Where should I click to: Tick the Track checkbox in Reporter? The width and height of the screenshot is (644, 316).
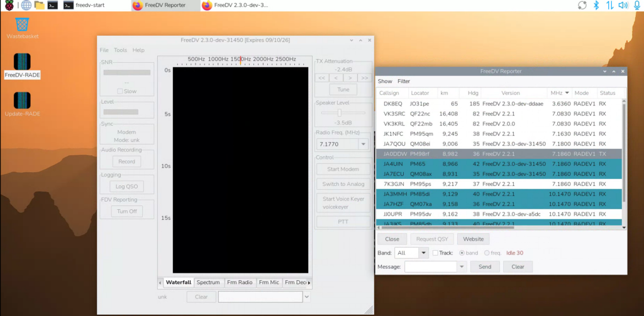pyautogui.click(x=436, y=253)
